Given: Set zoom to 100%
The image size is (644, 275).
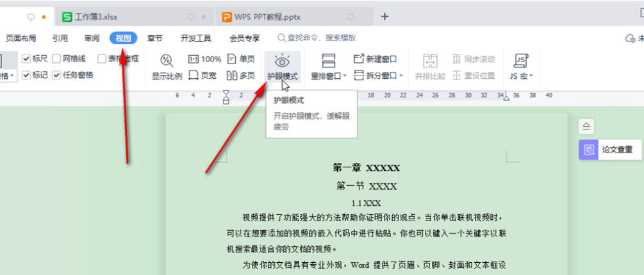Looking at the screenshot, I should click(204, 59).
